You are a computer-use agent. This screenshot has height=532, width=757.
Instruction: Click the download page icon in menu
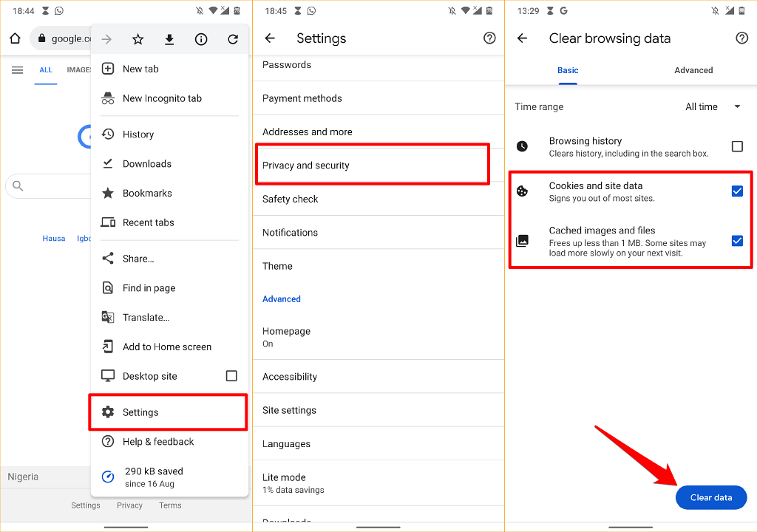pyautogui.click(x=169, y=39)
